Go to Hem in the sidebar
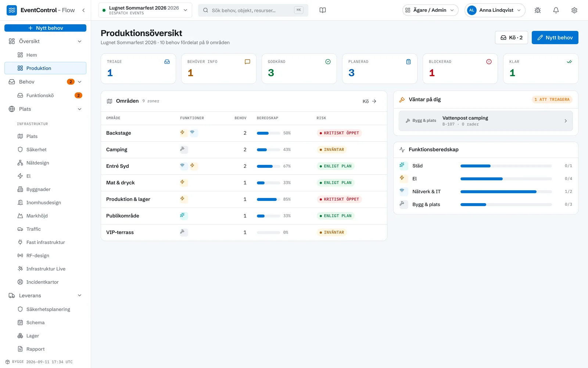This screenshot has height=368, width=588. tap(45, 55)
